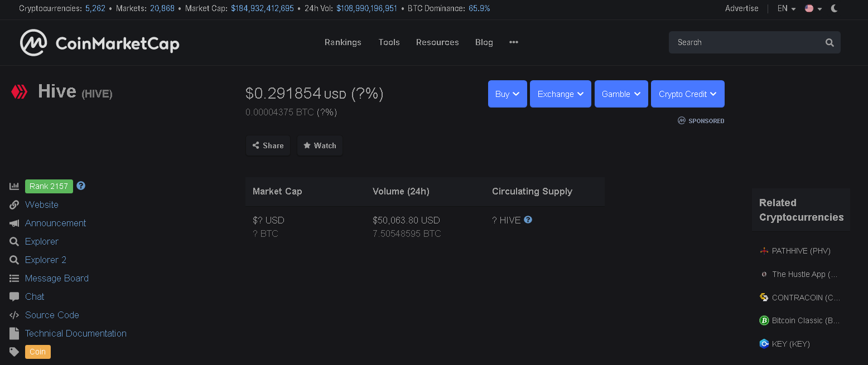Open the Resources menu
The image size is (868, 365).
437,42
